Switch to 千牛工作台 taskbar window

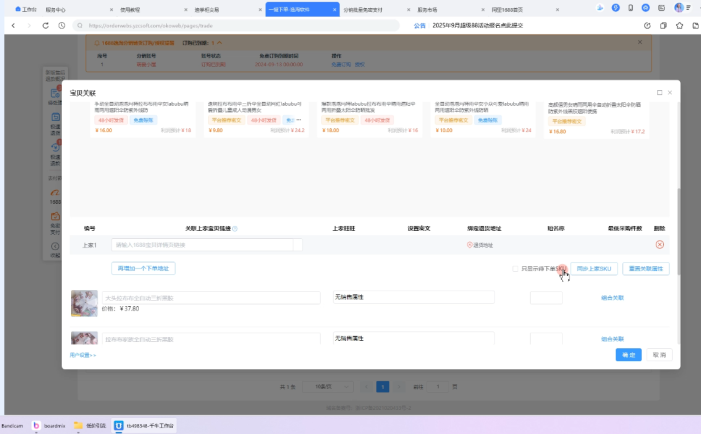click(x=144, y=426)
